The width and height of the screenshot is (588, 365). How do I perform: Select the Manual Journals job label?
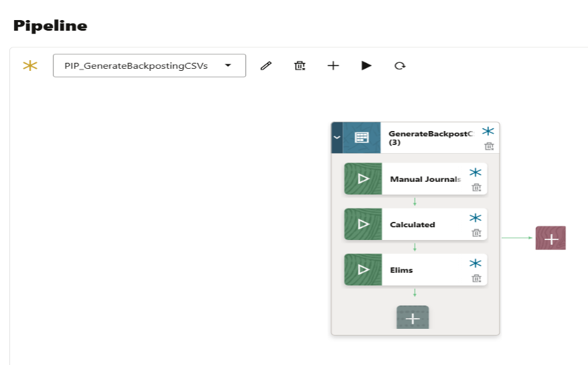point(425,179)
